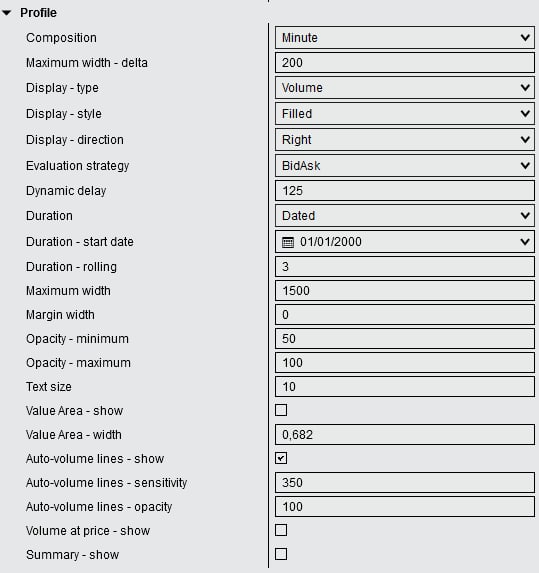Click the Maximum width field showing 1500

point(405,291)
